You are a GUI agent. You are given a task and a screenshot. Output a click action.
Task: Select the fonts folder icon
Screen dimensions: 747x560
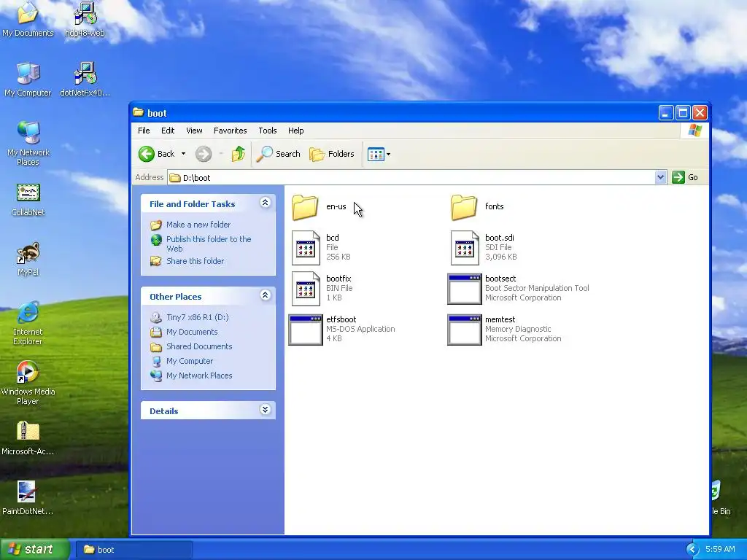point(463,206)
